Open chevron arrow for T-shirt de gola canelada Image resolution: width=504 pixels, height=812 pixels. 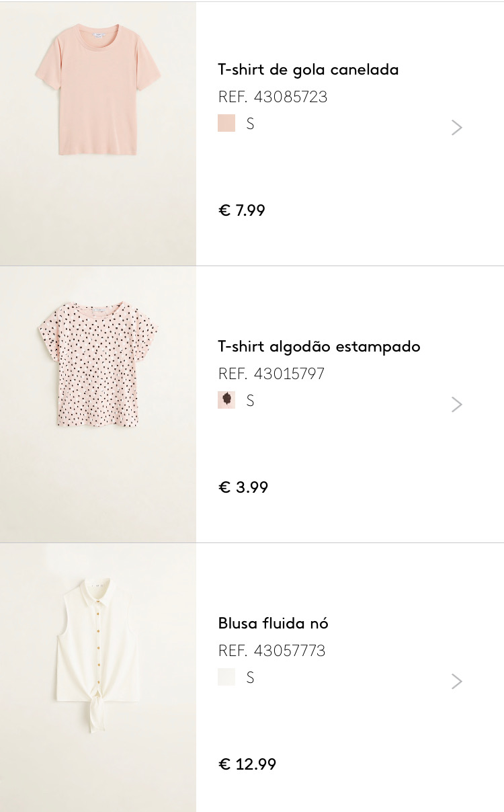[457, 128]
